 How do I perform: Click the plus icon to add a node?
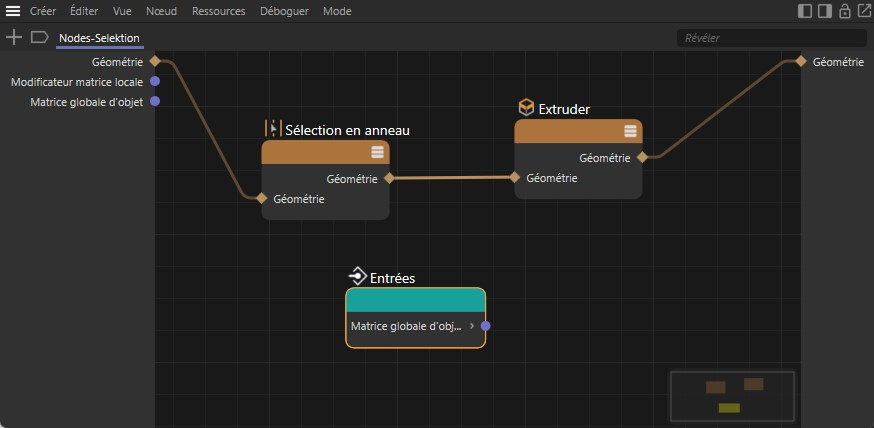tap(14, 37)
